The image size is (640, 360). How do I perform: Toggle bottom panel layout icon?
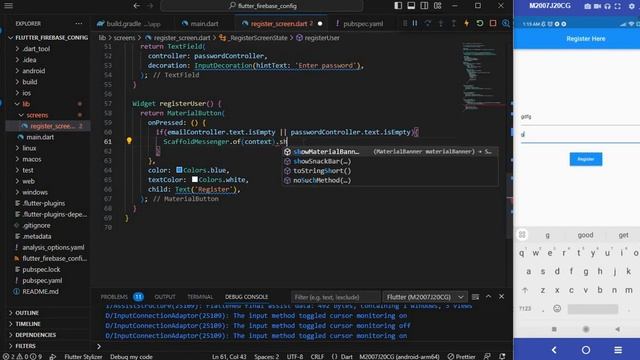point(411,6)
